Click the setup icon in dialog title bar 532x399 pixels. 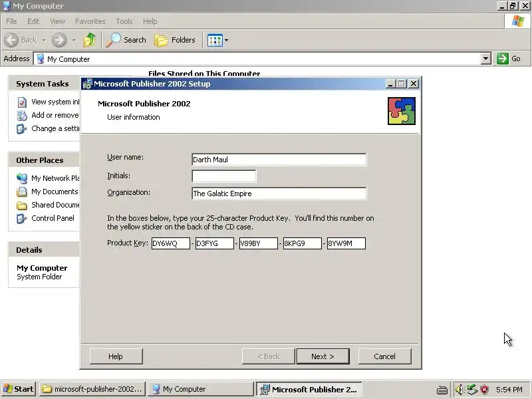(x=88, y=84)
